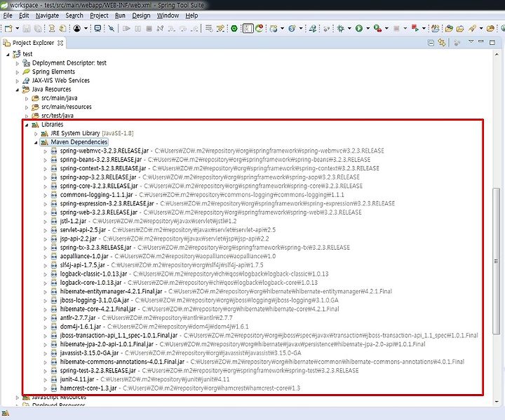Expand the dom4j-1.6.1.jar entry
Screen dimensions: 505x420
click(x=46, y=327)
